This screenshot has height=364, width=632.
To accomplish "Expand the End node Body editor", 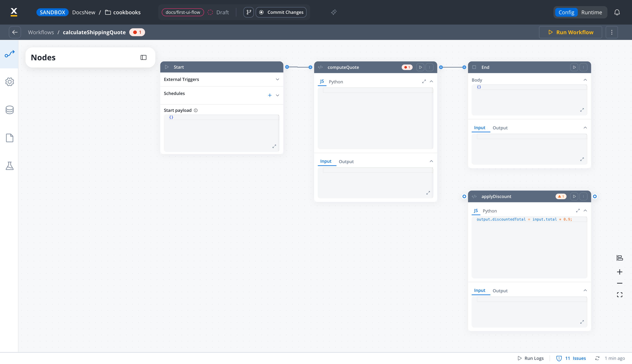I will click(x=582, y=110).
